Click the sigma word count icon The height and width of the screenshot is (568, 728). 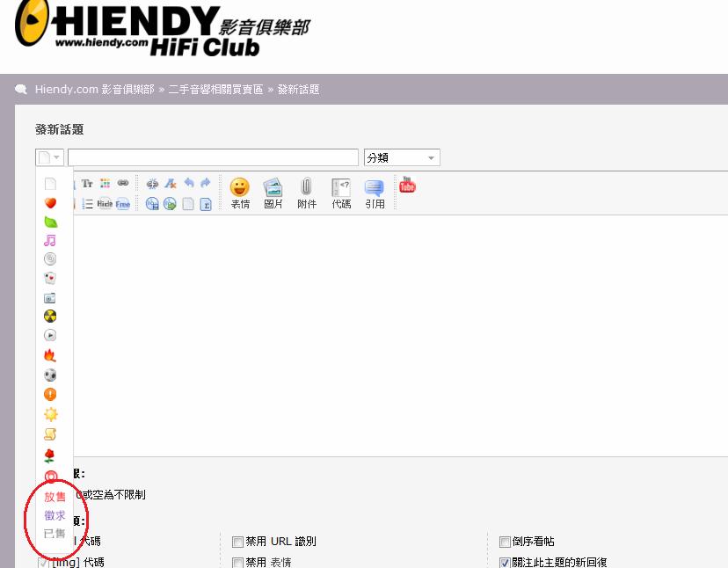pos(206,204)
